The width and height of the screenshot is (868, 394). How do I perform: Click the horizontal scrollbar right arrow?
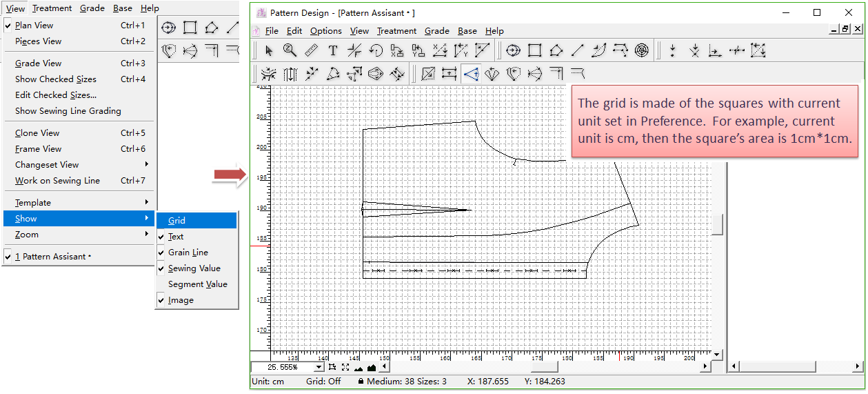pos(705,366)
